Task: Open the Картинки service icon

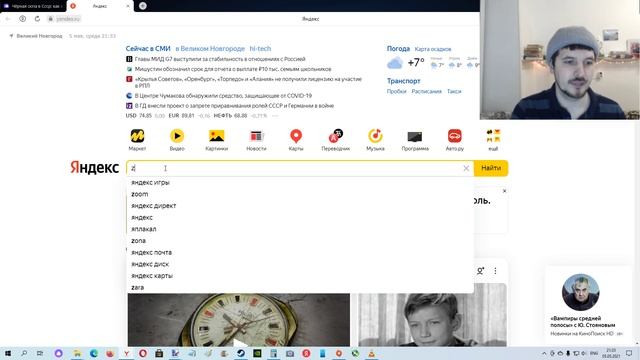Action: click(216, 136)
